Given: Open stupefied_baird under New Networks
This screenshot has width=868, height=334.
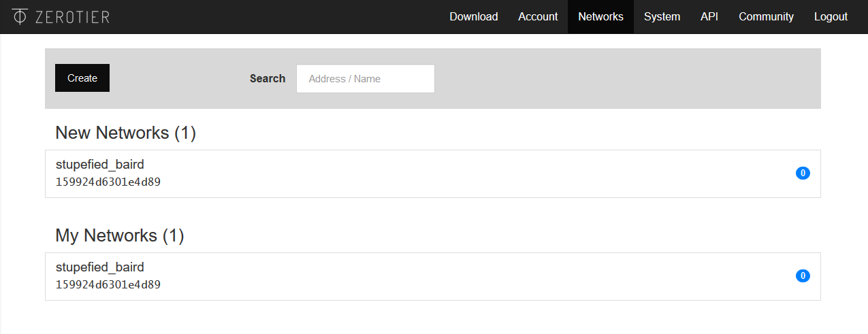Looking at the screenshot, I should point(100,164).
